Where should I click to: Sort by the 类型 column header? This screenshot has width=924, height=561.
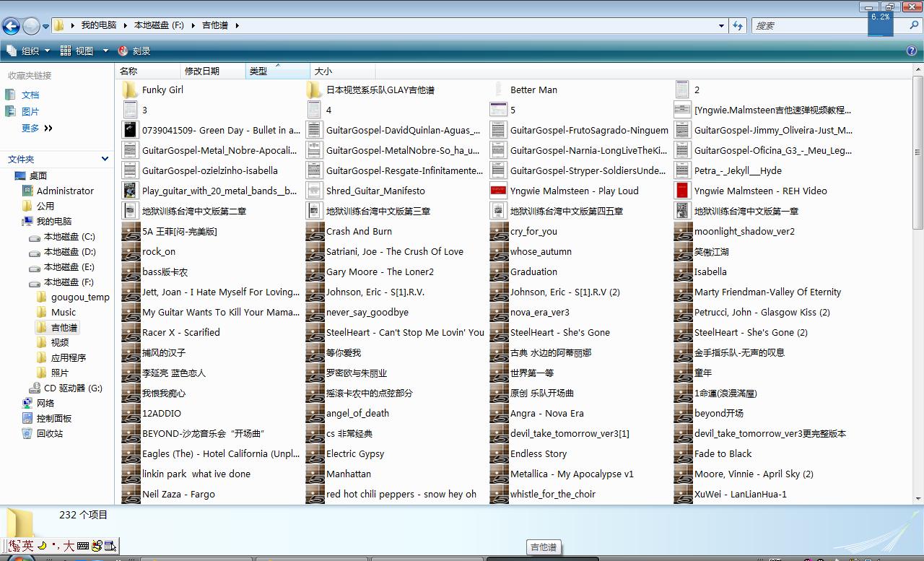pyautogui.click(x=278, y=71)
